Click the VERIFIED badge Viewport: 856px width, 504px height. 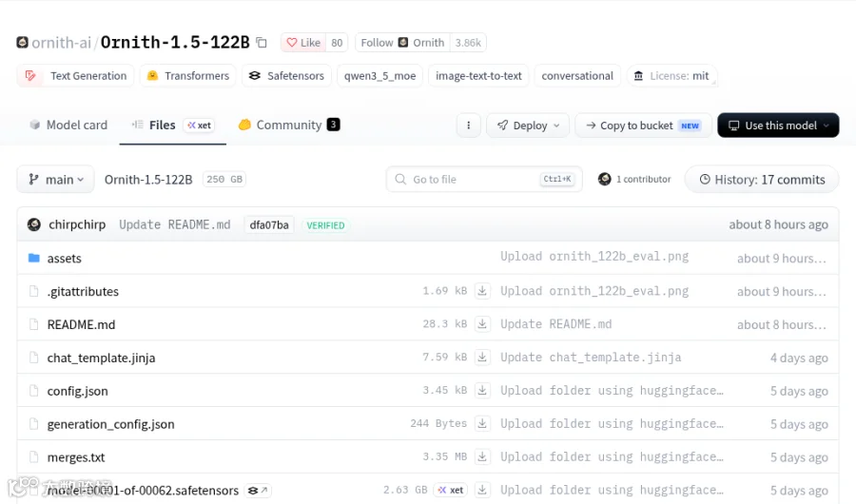tap(325, 225)
